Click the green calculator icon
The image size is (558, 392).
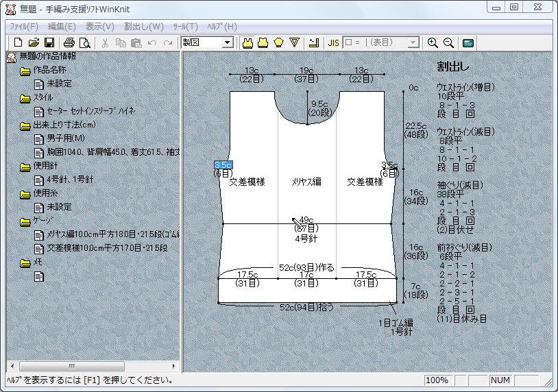(x=468, y=42)
